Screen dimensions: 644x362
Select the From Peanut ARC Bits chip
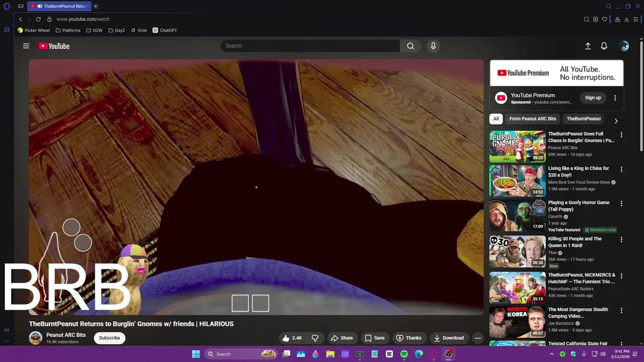tap(533, 119)
